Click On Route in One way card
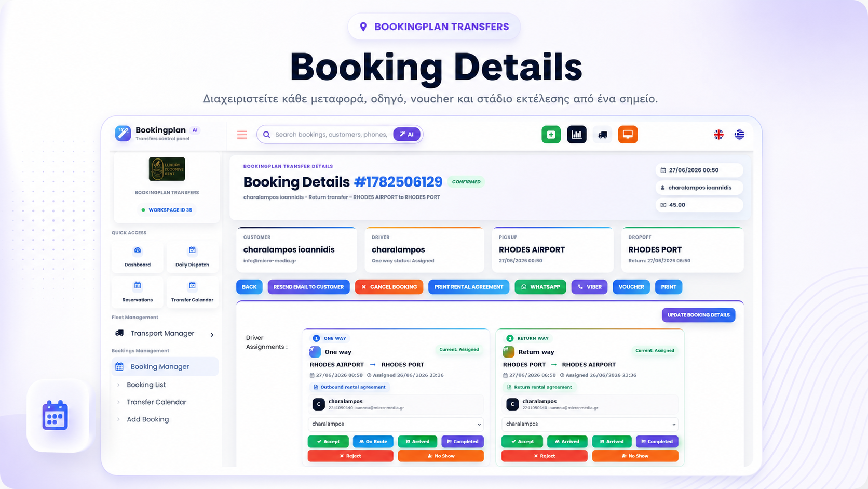The image size is (868, 489). point(373,442)
